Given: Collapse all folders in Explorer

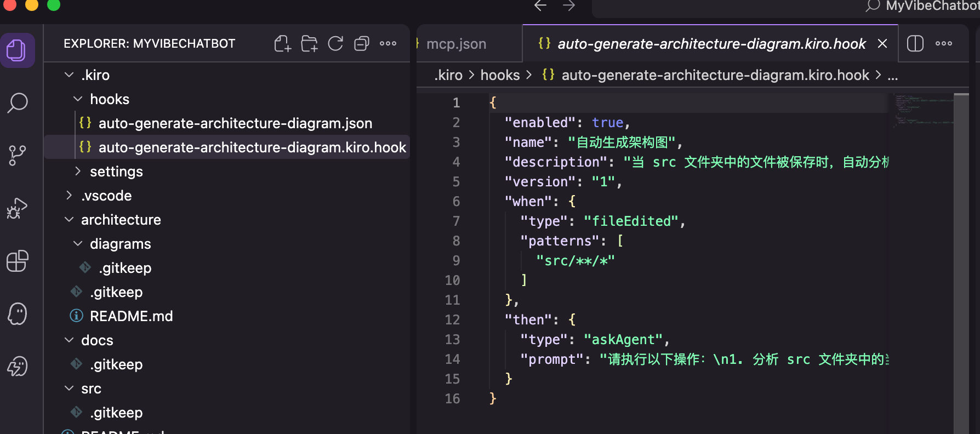Looking at the screenshot, I should tap(362, 44).
